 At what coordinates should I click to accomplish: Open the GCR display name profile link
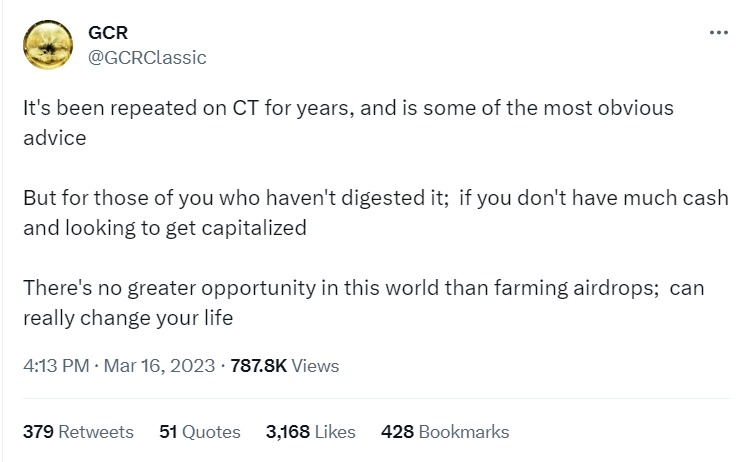tap(108, 33)
